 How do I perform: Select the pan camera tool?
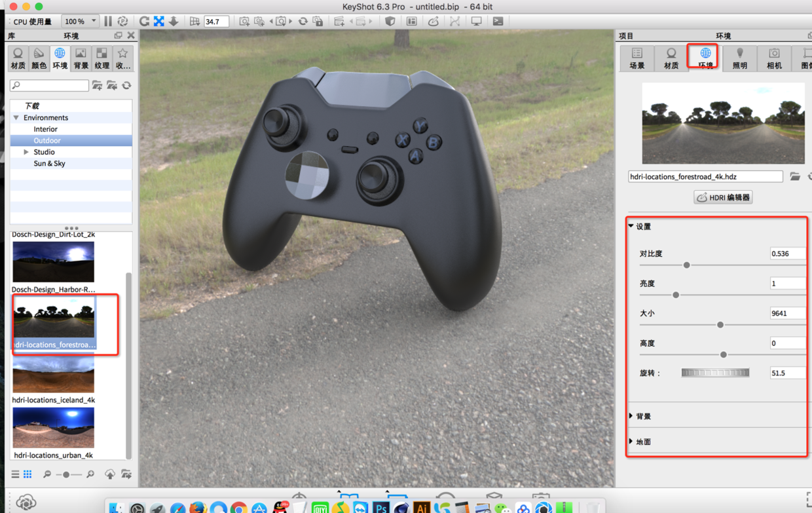click(158, 21)
